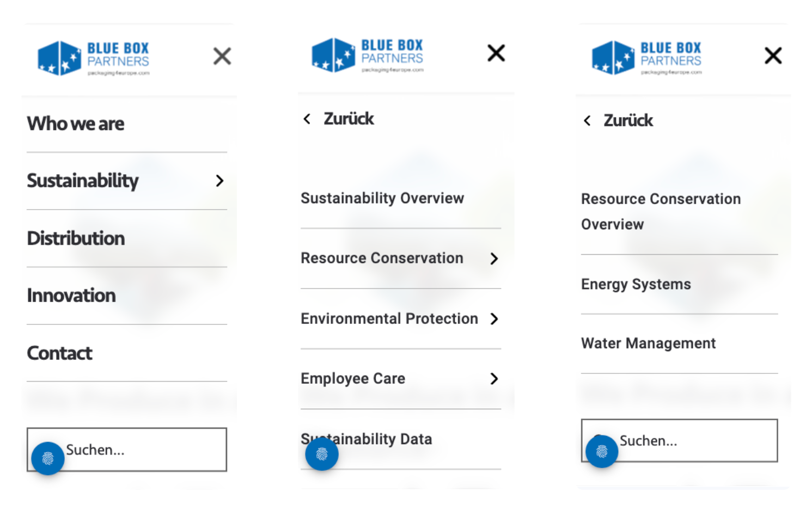The width and height of the screenshot is (812, 510).
Task: Open the Energy Systems link
Action: coord(636,284)
